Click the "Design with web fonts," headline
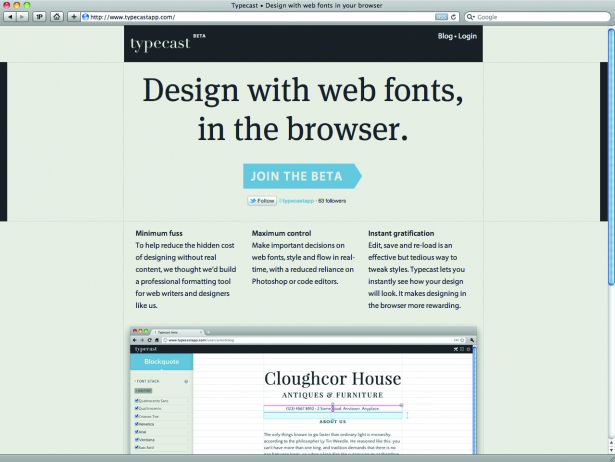This screenshot has width=615, height=462. 303,91
